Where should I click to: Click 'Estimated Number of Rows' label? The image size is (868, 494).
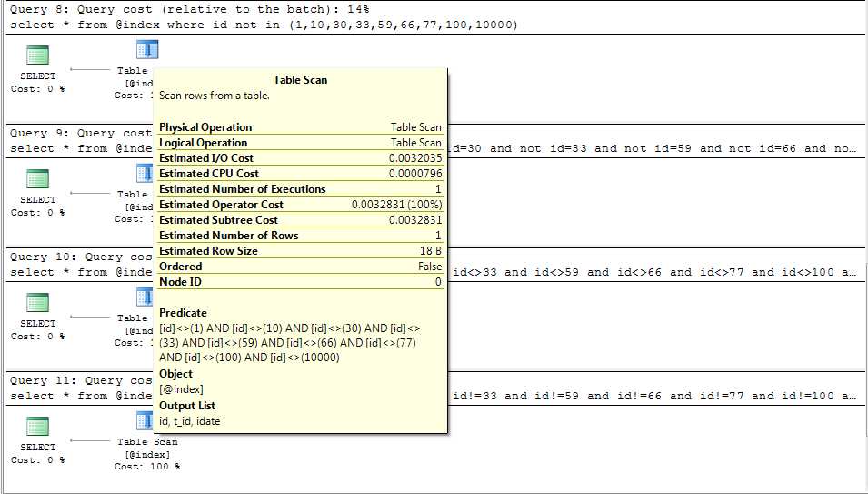229,236
